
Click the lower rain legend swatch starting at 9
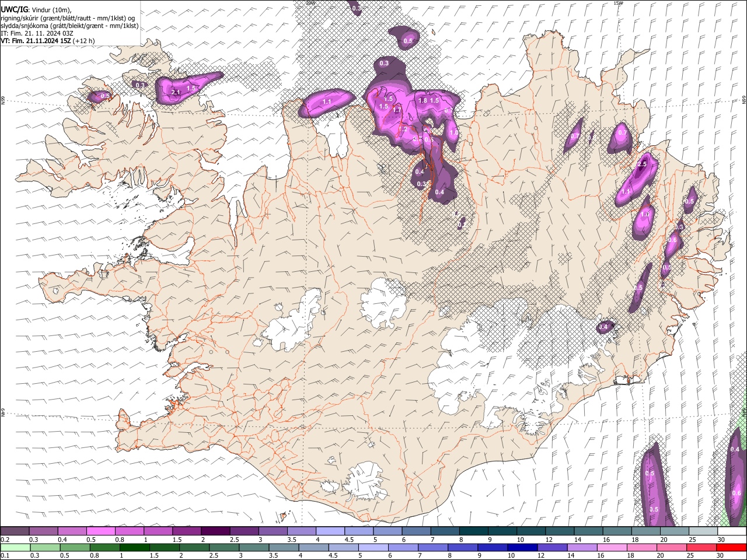493,547
